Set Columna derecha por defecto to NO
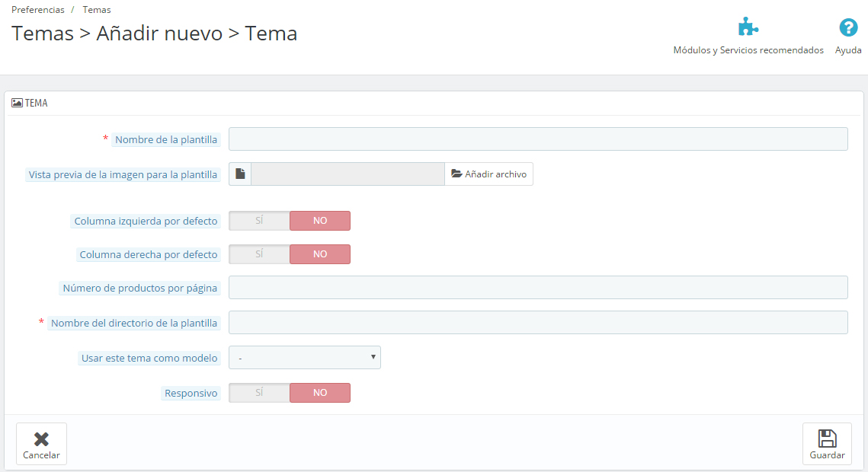The image size is (868, 472). (x=320, y=254)
